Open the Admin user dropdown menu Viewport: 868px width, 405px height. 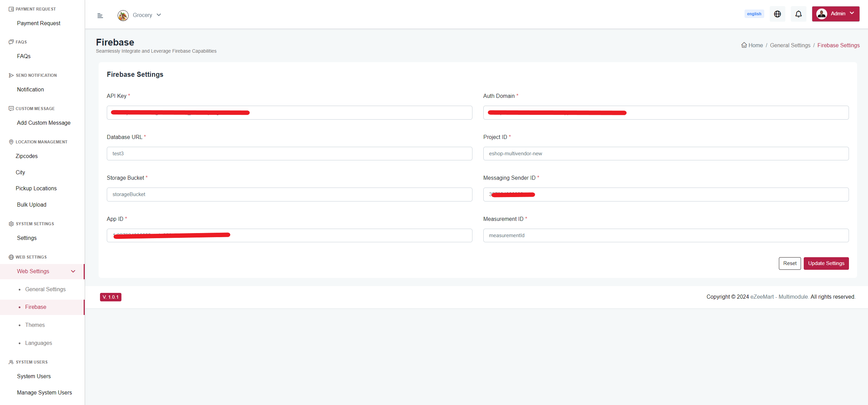[x=852, y=14]
